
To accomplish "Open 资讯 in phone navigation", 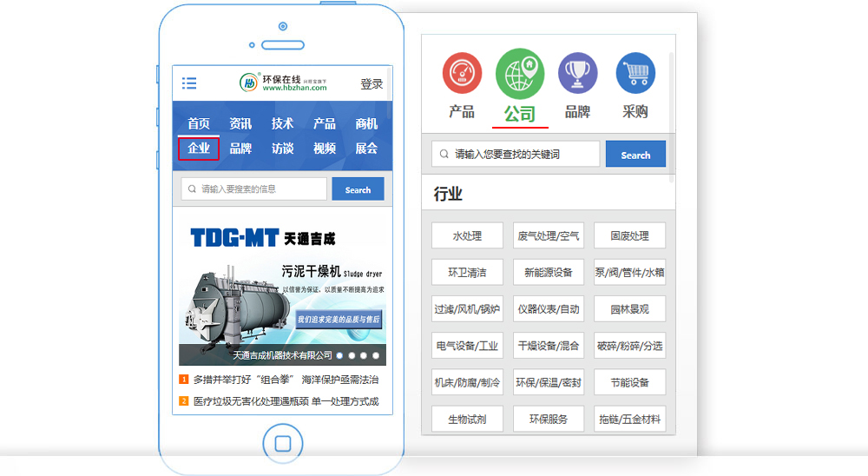I will 240,123.
